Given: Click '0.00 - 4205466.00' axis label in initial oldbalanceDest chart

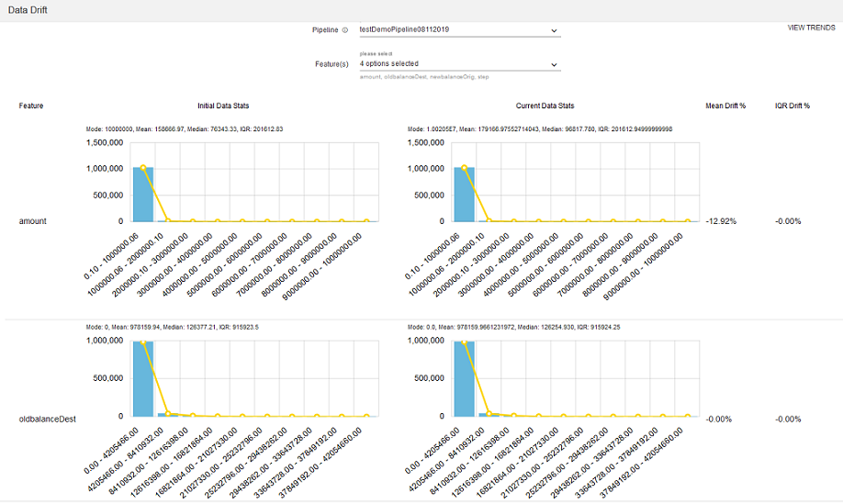Looking at the screenshot, I should 111,450.
